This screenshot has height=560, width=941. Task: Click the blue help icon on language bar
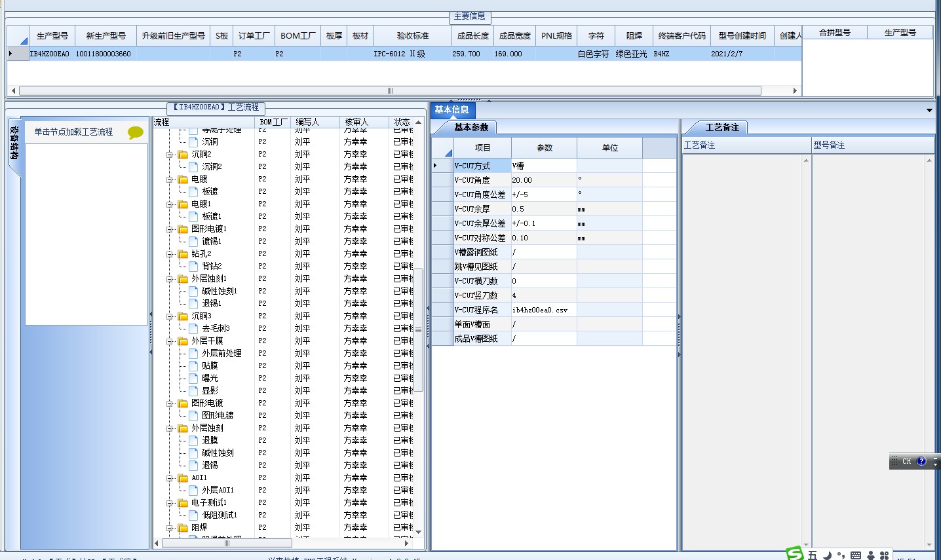click(x=921, y=461)
